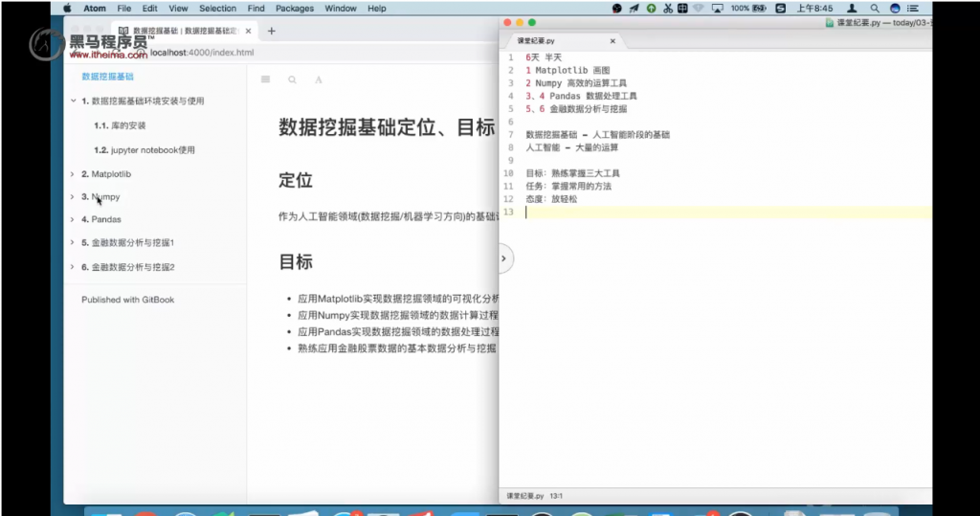This screenshot has height=516, width=980.
Task: Click the AirPlay display icon in menu bar
Action: pyautogui.click(x=717, y=9)
